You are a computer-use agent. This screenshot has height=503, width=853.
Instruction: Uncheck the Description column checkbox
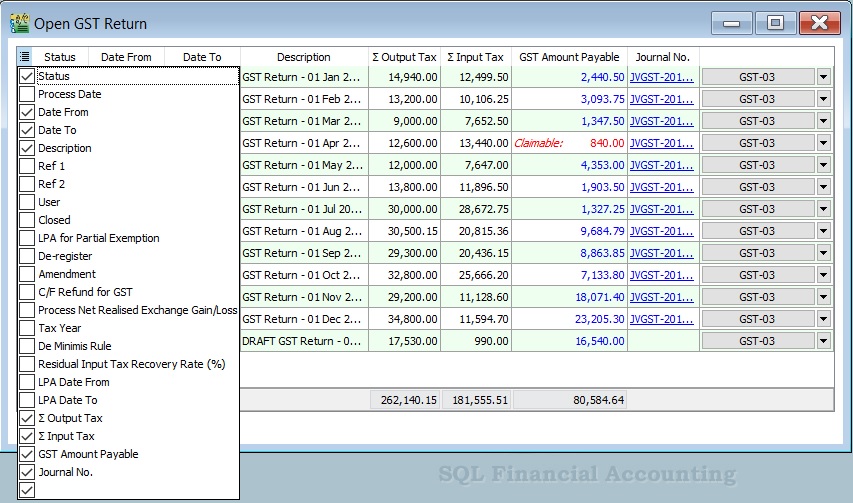pos(27,148)
